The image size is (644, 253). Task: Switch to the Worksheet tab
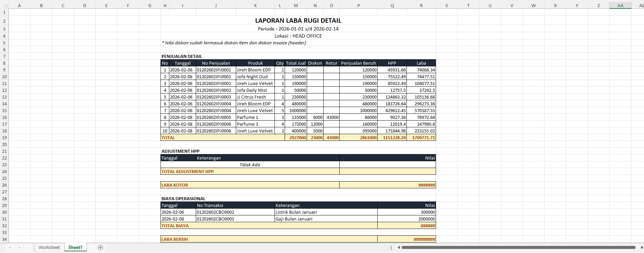(49, 248)
